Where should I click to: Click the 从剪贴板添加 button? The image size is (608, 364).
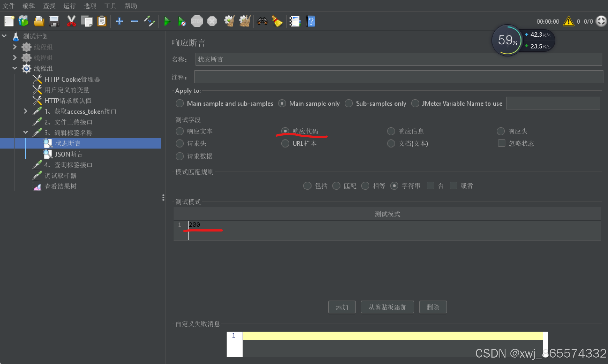(x=387, y=307)
